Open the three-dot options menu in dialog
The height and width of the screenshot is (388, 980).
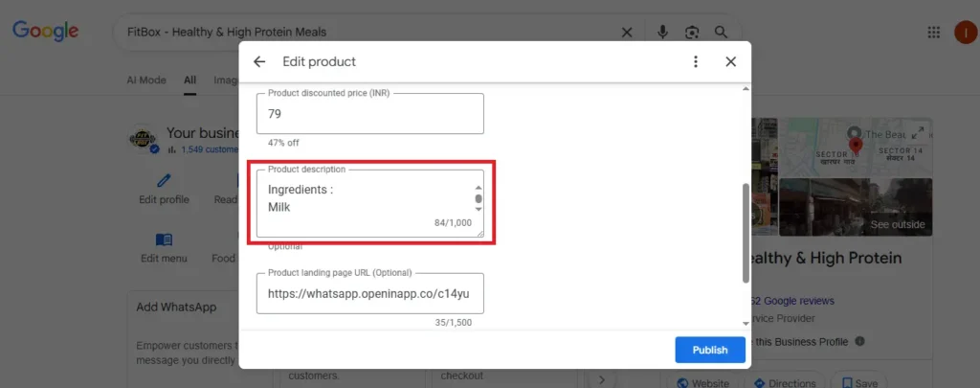click(x=696, y=61)
